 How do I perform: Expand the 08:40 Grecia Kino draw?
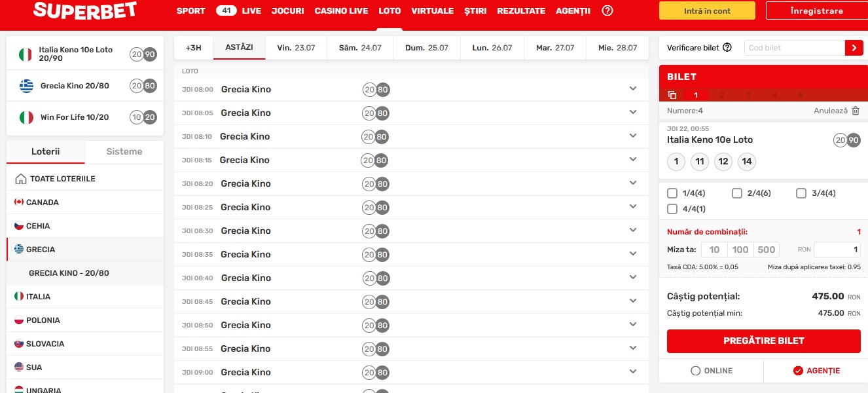click(x=633, y=278)
